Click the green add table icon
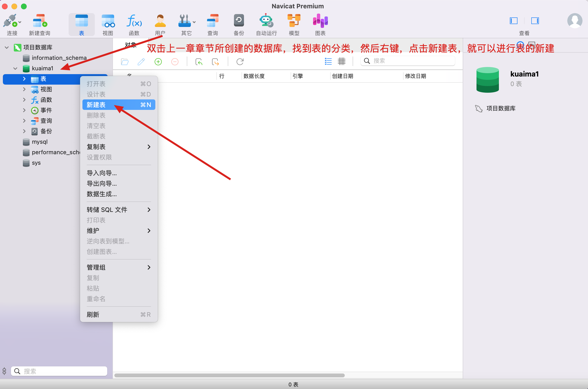This screenshot has height=389, width=588. 158,61
